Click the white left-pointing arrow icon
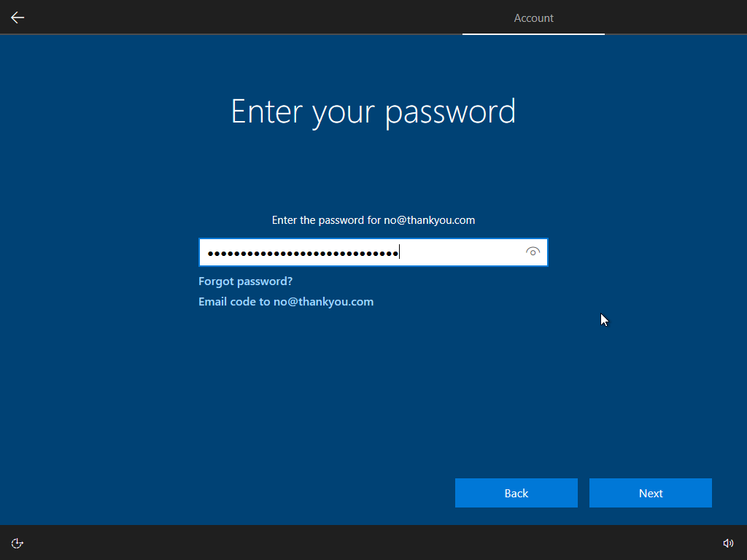 (17, 17)
